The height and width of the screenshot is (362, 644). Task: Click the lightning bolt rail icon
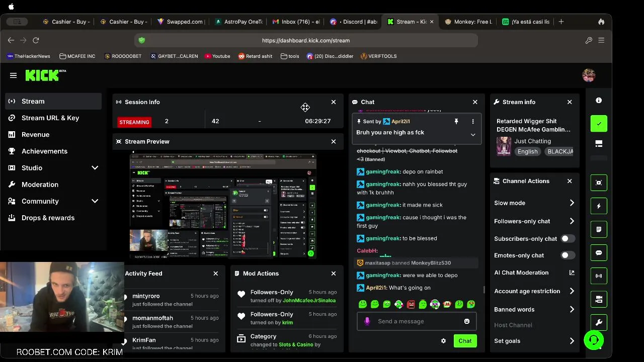pos(599,206)
